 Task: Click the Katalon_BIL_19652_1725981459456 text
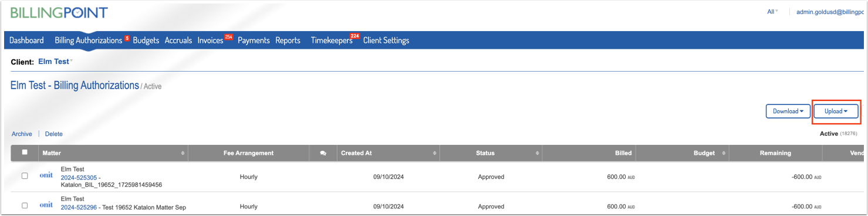112,185
